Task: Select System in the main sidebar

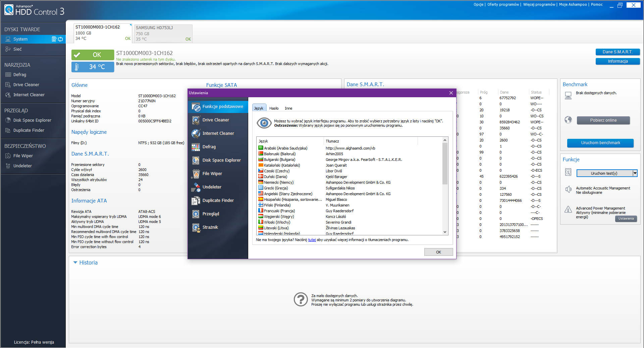Action: 33,39
